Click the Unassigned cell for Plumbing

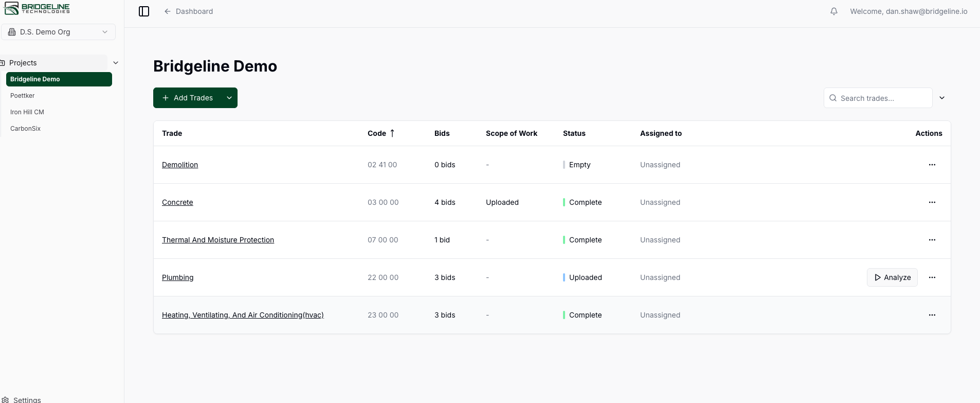point(660,277)
